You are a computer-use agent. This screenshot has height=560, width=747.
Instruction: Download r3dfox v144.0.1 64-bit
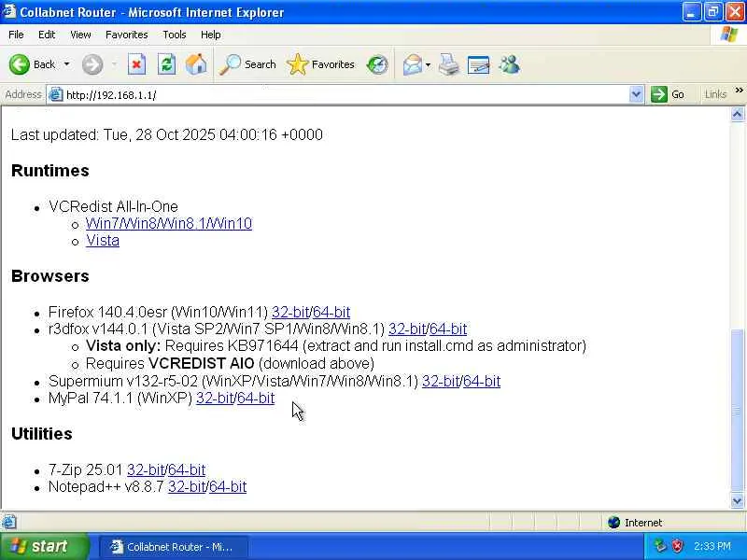click(x=448, y=329)
